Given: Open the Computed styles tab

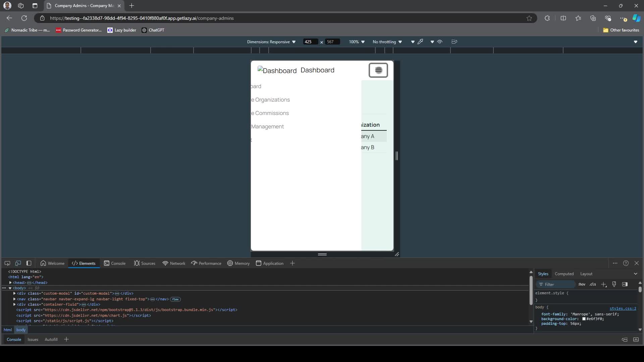Looking at the screenshot, I should pyautogui.click(x=564, y=274).
